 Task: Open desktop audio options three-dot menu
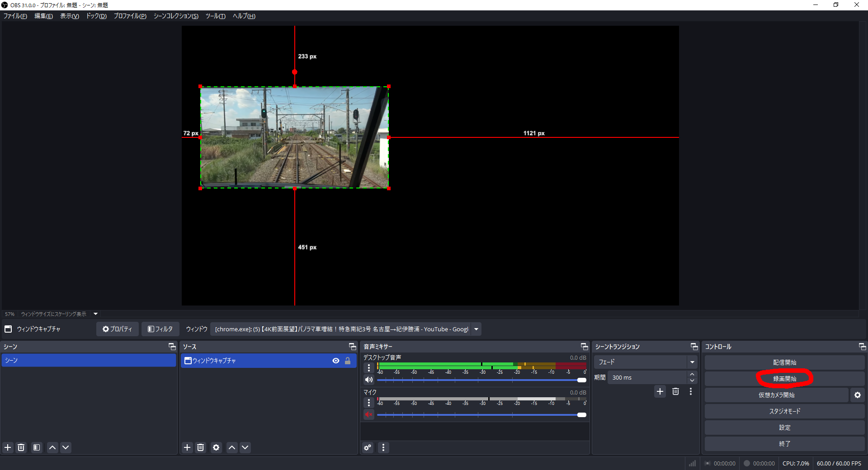pyautogui.click(x=369, y=368)
